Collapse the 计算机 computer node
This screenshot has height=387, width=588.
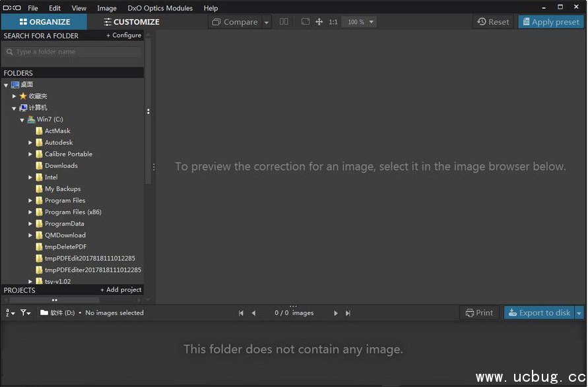pos(15,108)
